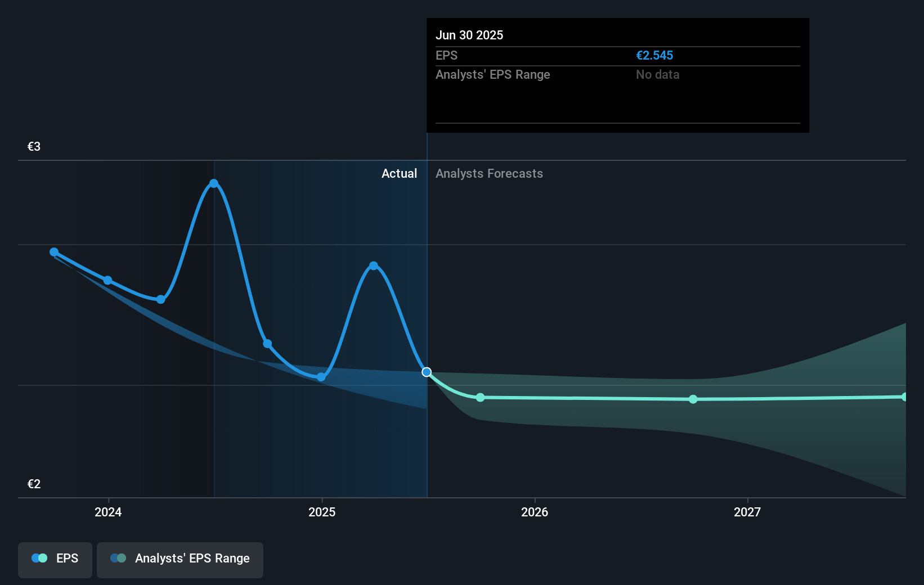Click the earliest EPS data point on the chart
Screen dimensions: 924x585
53,252
